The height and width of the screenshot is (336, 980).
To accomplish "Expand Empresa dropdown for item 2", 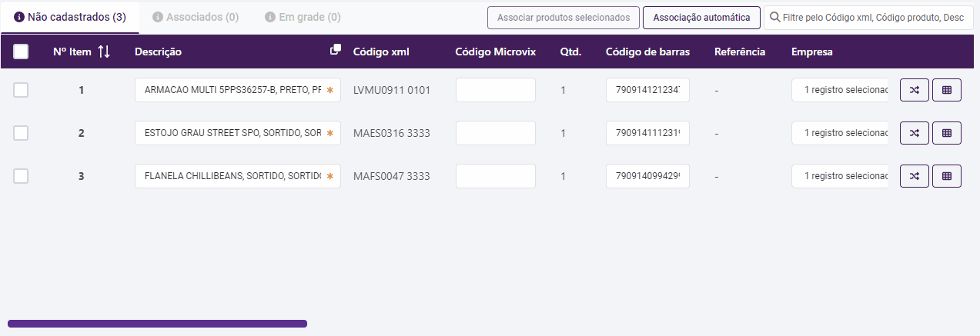I will point(840,133).
